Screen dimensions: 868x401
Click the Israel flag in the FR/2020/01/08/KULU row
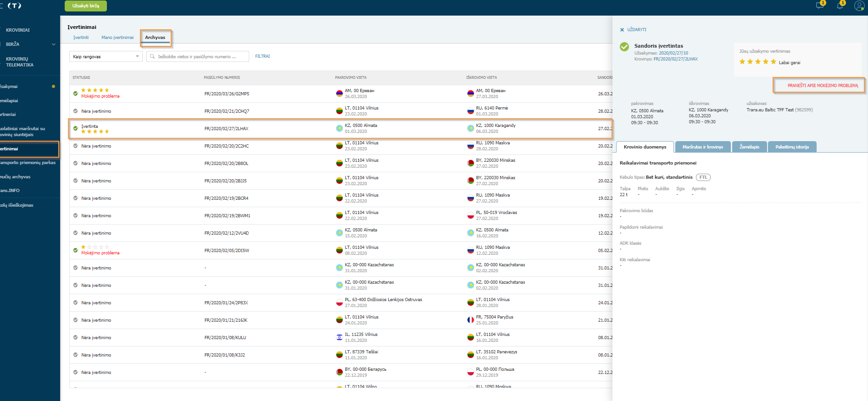coord(339,337)
